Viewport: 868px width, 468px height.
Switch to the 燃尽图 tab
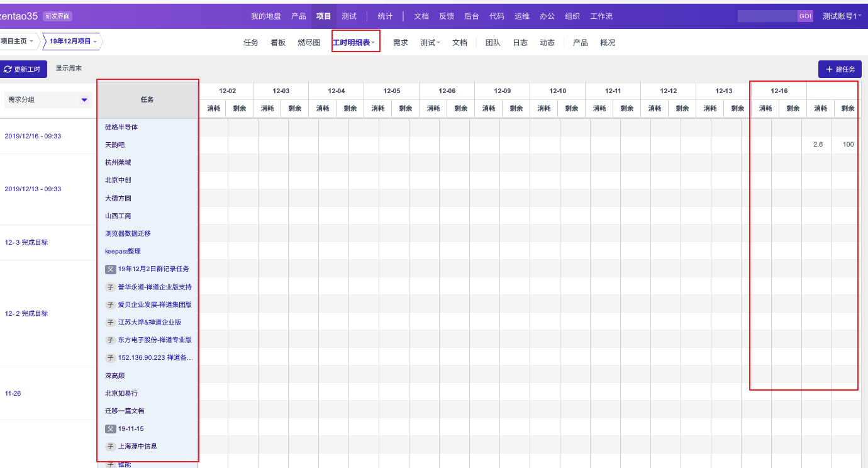309,43
